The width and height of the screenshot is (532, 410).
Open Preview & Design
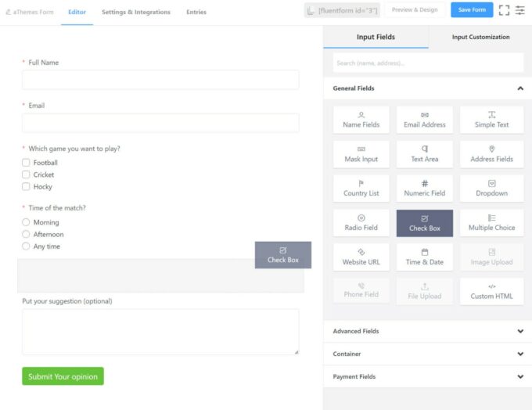coord(415,10)
